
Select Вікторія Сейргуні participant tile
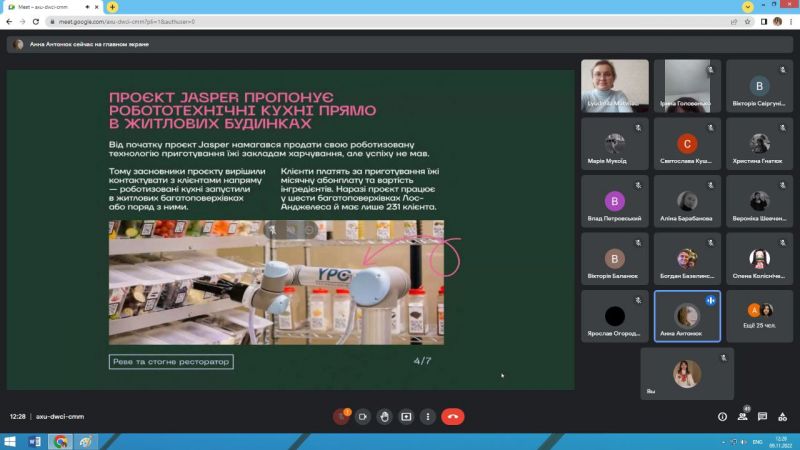click(760, 86)
